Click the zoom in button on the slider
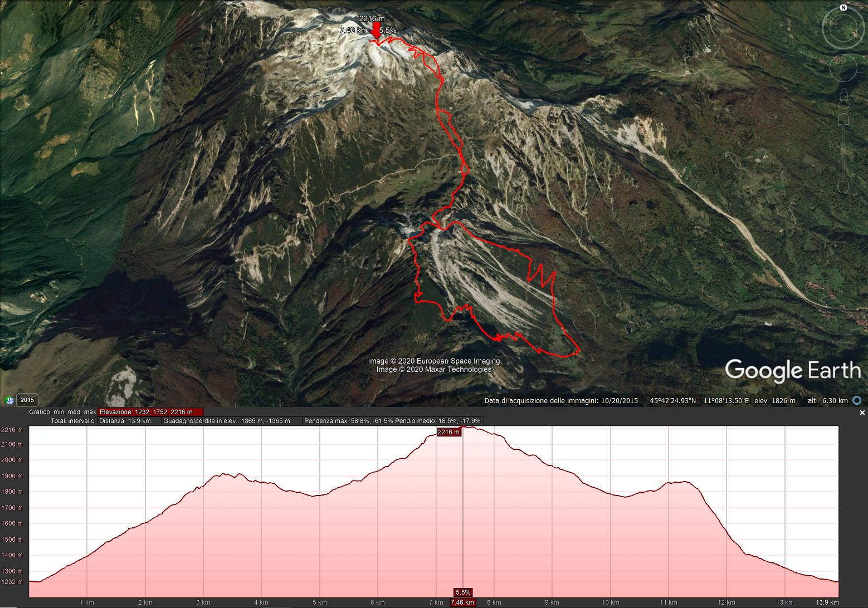The width and height of the screenshot is (868, 608). click(843, 119)
